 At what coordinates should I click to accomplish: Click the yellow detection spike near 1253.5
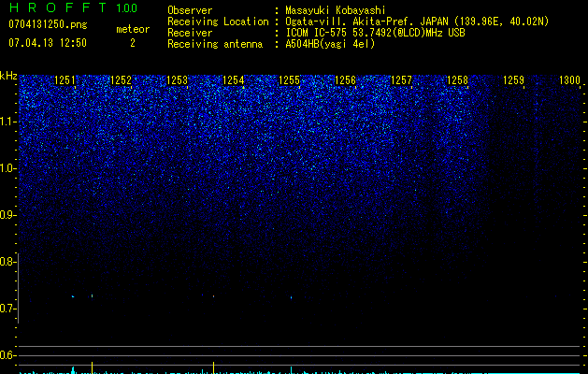tap(213, 367)
